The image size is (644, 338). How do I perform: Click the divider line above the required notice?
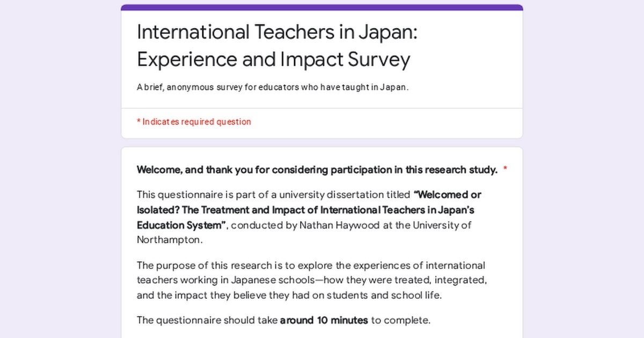pyautogui.click(x=322, y=108)
